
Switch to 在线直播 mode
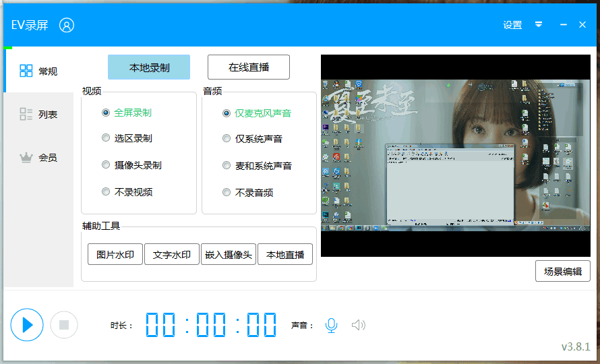point(248,67)
